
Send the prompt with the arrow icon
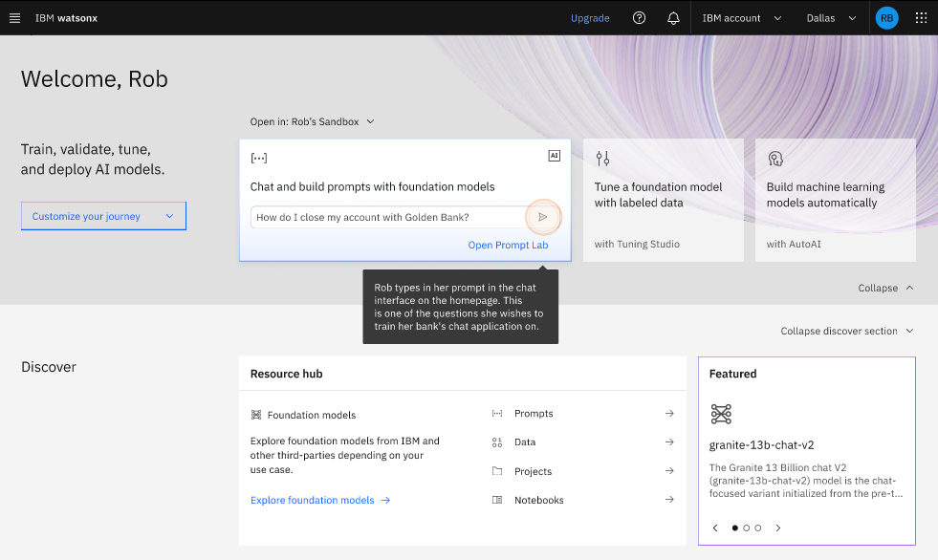pyautogui.click(x=542, y=217)
